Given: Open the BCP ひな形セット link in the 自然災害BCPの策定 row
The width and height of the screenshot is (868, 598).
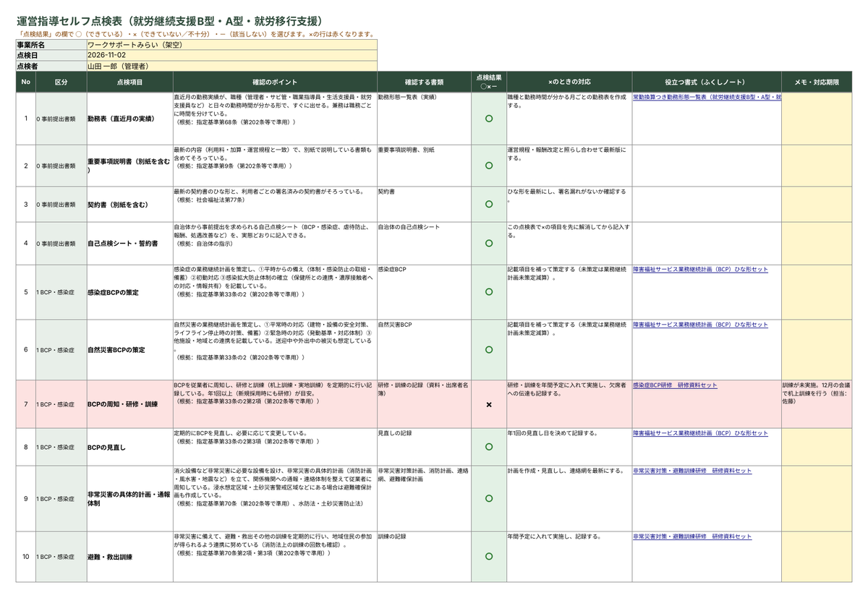Looking at the screenshot, I should click(x=700, y=325).
